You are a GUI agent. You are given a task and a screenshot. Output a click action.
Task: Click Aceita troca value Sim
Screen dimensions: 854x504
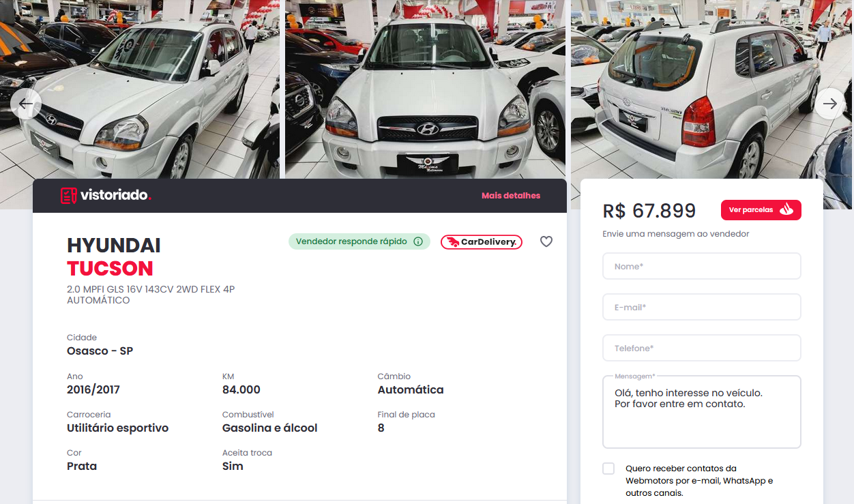tap(233, 466)
